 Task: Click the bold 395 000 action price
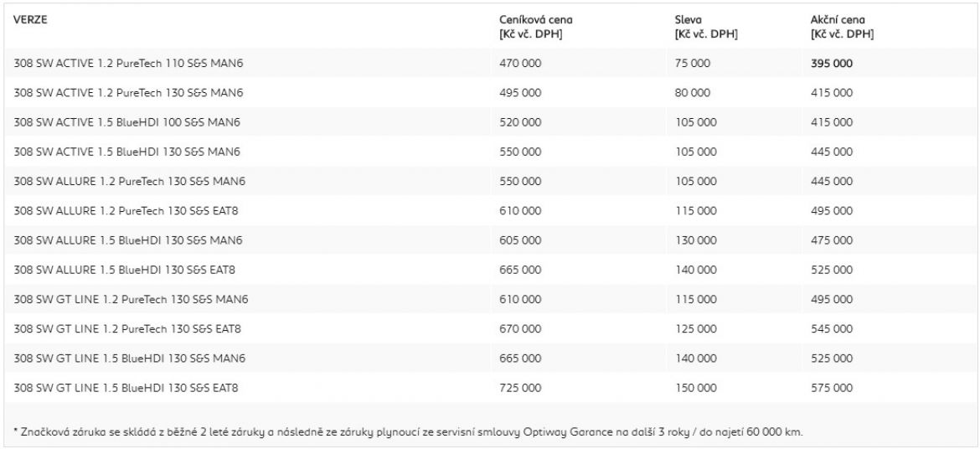click(831, 63)
